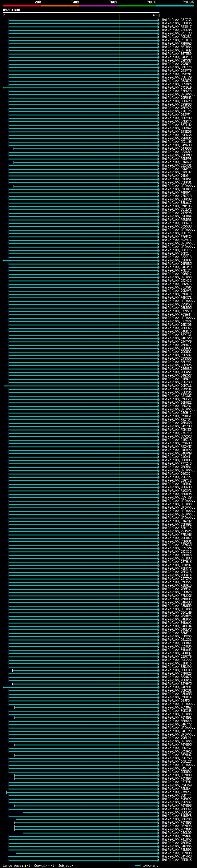Click the red 20% legend segment

(x=22, y=6)
